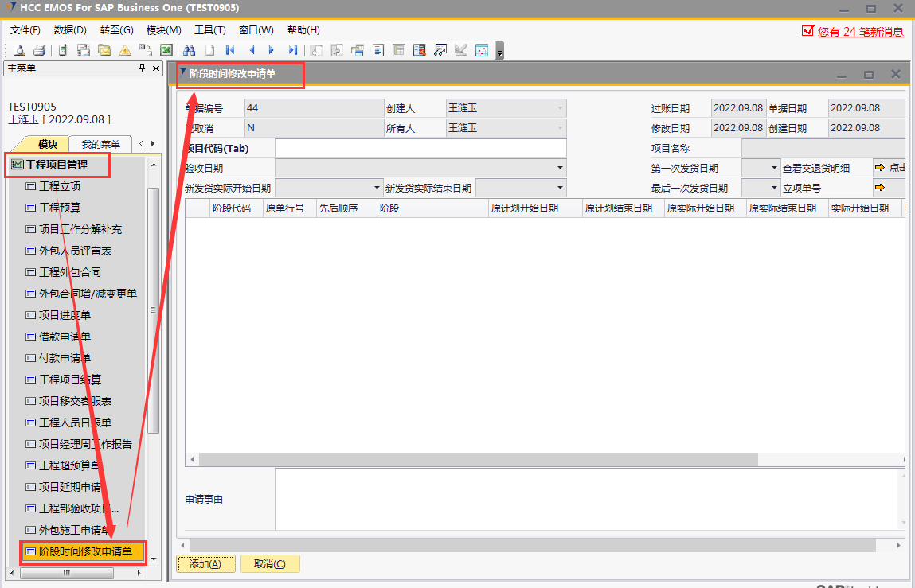Click the printer icon in toolbar
The width and height of the screenshot is (915, 588).
point(39,50)
